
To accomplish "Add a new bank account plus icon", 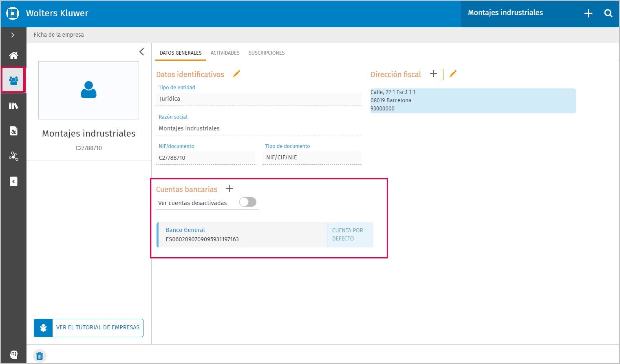I will (x=230, y=189).
